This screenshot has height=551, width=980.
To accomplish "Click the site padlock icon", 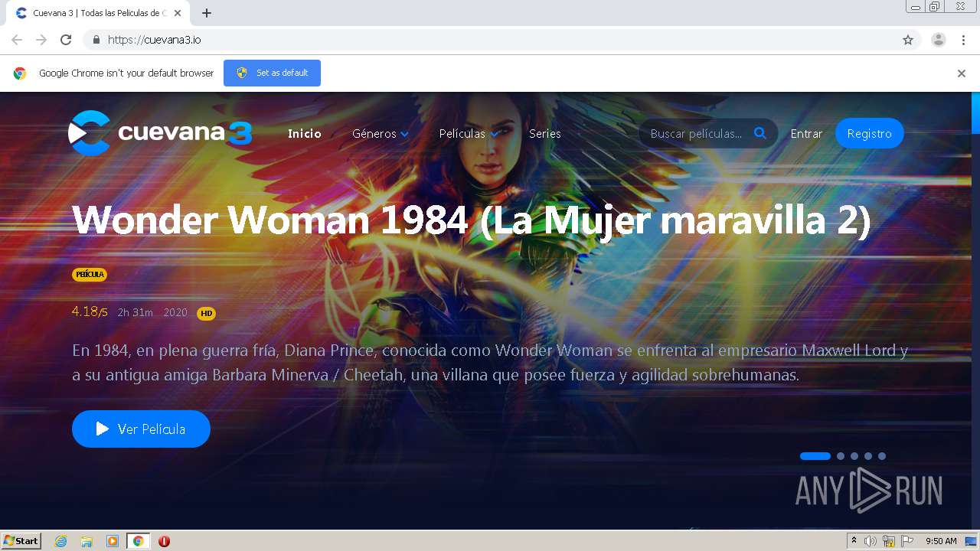I will [96, 40].
